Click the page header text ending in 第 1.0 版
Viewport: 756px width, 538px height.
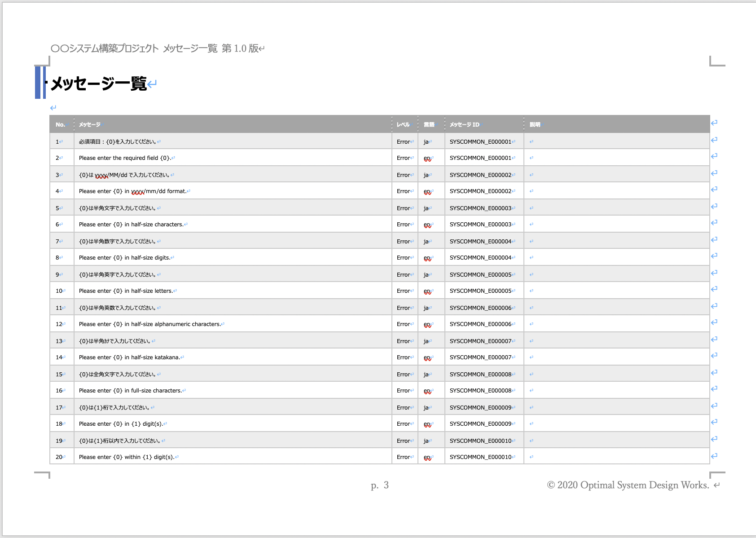coord(155,49)
